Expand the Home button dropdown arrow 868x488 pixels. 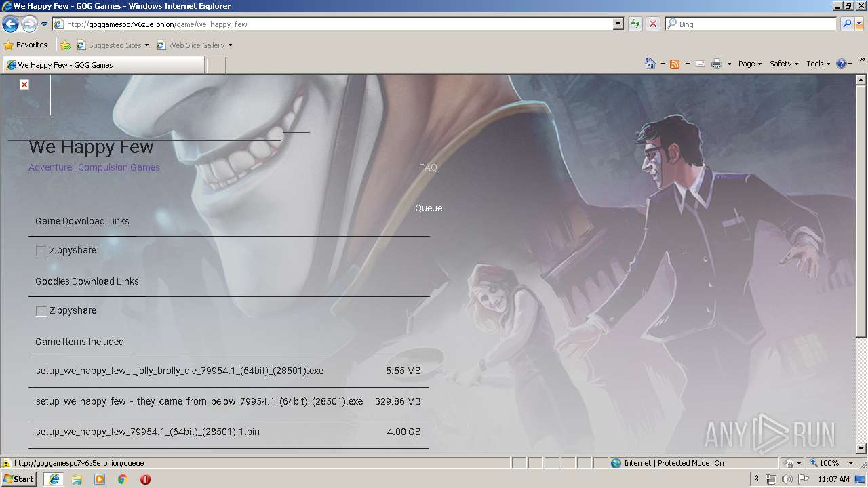[x=662, y=64]
